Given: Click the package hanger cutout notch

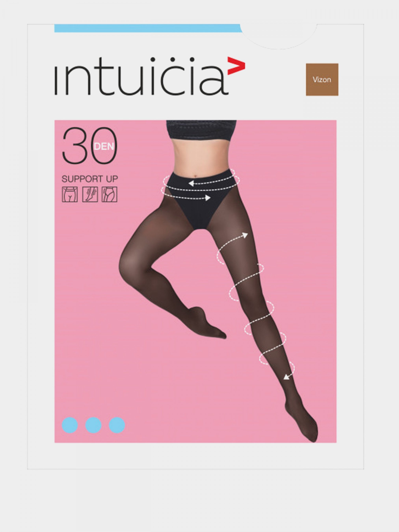Looking at the screenshot, I should [279, 36].
